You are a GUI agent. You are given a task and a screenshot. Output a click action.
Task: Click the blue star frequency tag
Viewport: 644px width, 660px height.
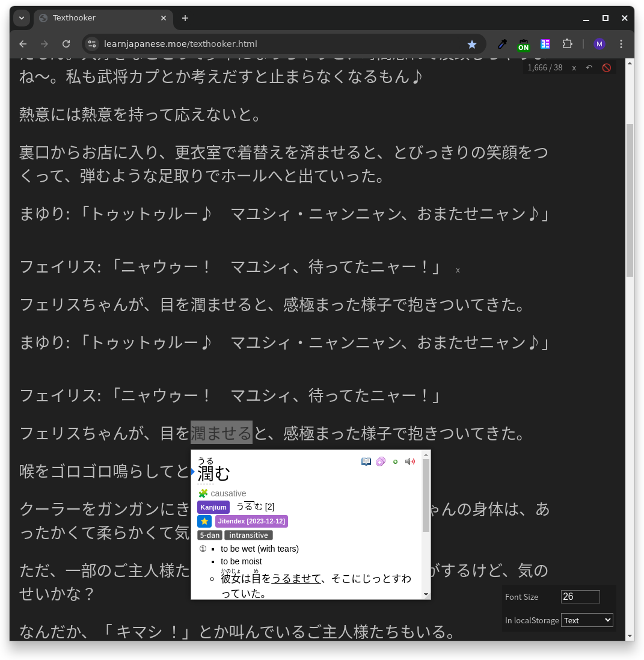[x=204, y=521]
